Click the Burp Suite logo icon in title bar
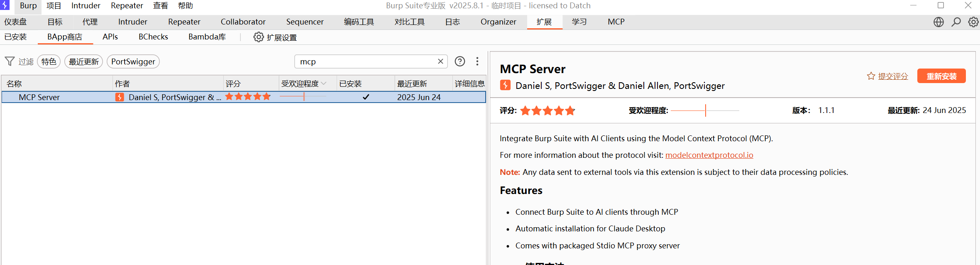The image size is (980, 265). (5, 5)
